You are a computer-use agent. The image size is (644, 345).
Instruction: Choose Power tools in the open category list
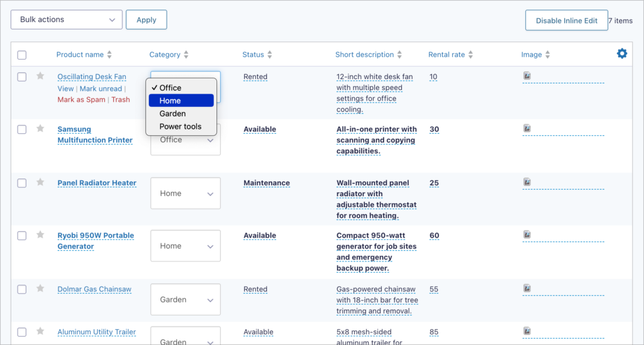[181, 126]
